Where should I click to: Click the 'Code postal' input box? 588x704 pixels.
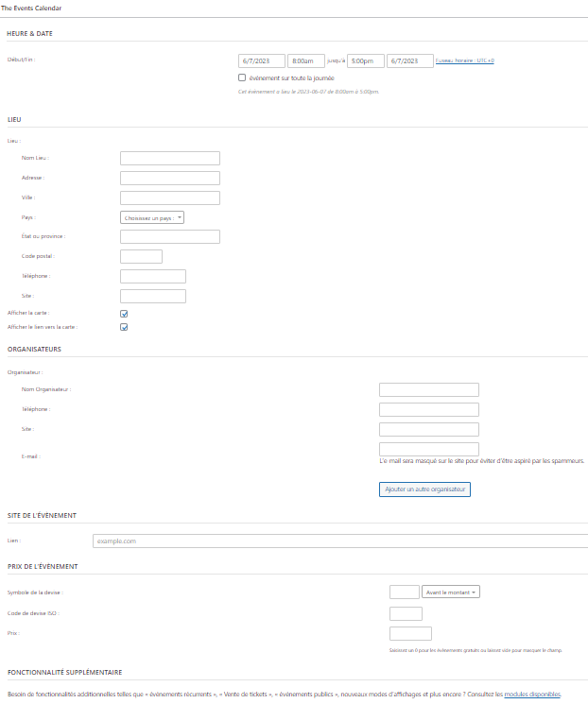pyautogui.click(x=142, y=257)
